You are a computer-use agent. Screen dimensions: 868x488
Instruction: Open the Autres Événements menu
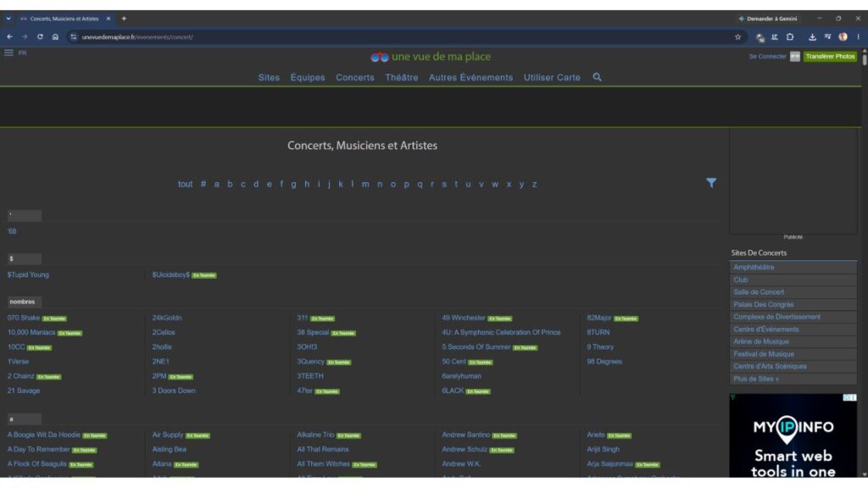tap(470, 77)
